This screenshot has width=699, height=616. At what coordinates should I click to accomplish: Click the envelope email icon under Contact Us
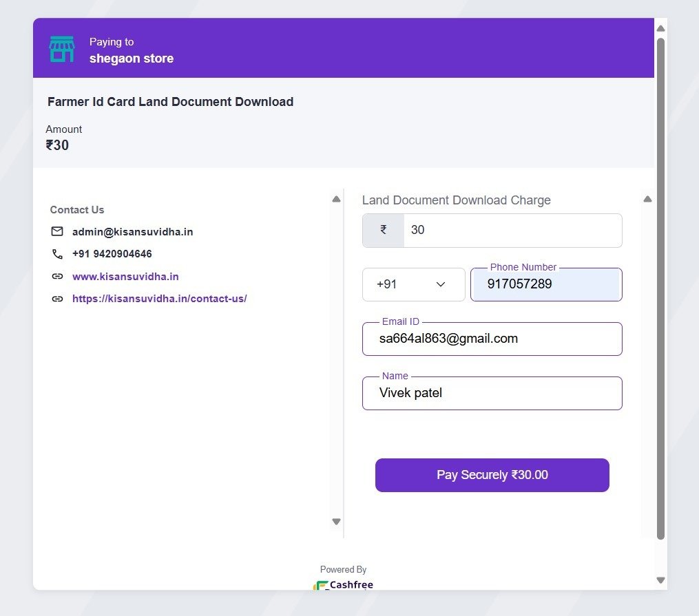click(x=57, y=232)
